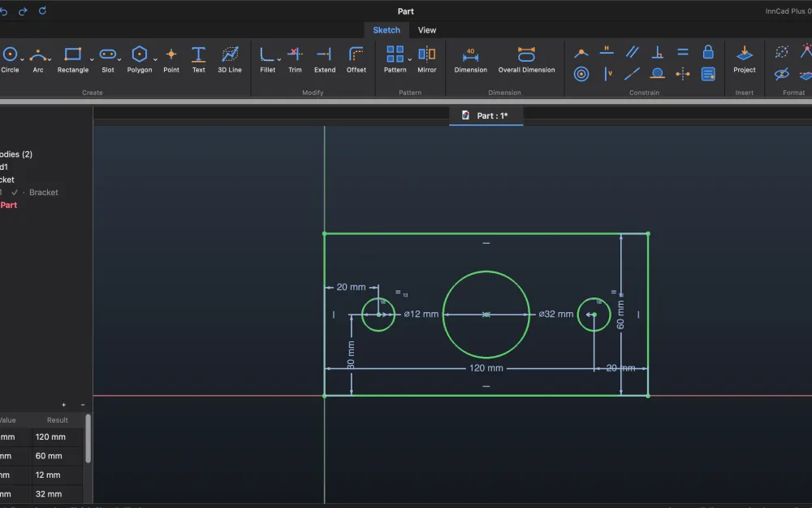The width and height of the screenshot is (812, 508).
Task: Apply the tangent constraint
Action: pyautogui.click(x=657, y=74)
